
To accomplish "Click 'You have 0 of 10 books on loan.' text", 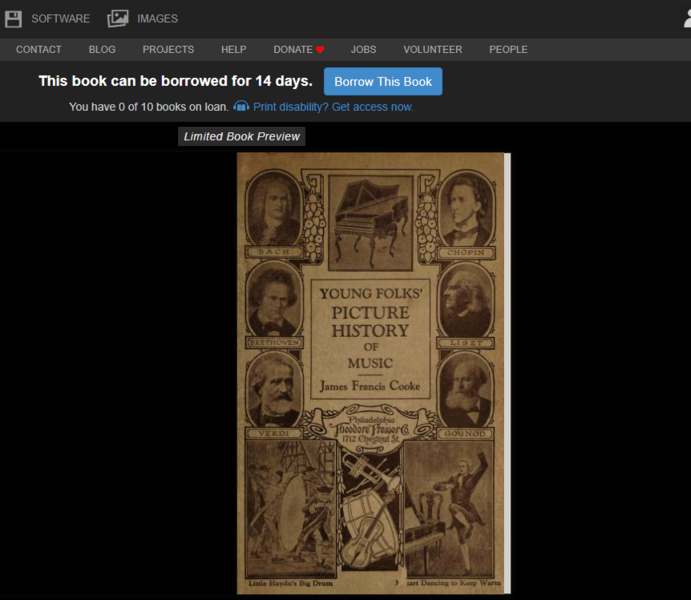I will click(x=149, y=107).
